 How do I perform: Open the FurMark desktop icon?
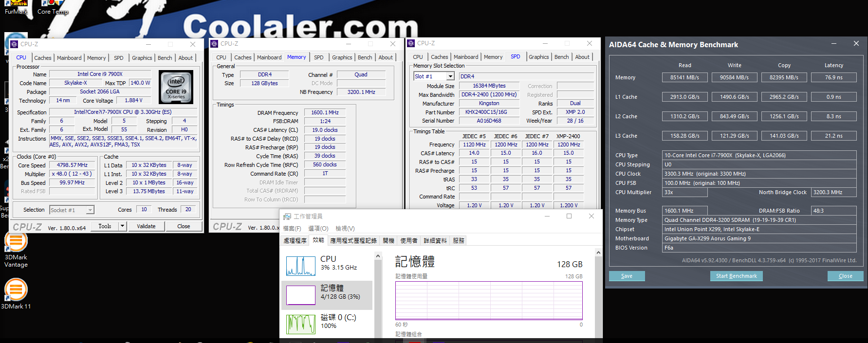[x=16, y=7]
